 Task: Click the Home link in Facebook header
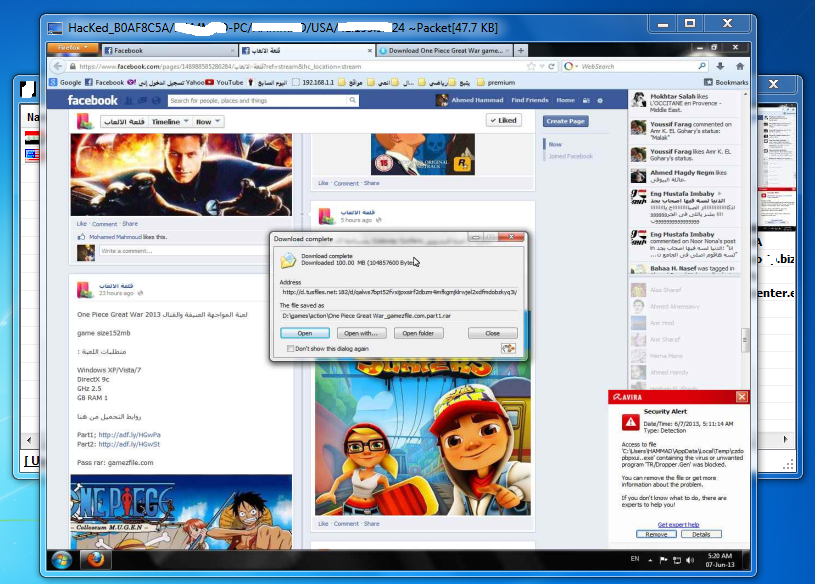[x=566, y=100]
